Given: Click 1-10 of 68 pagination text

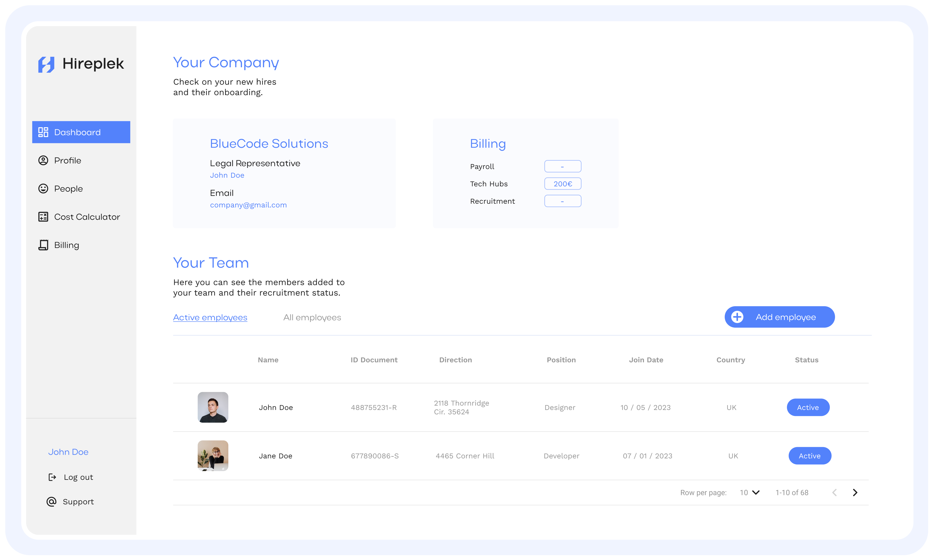Looking at the screenshot, I should pos(792,493).
